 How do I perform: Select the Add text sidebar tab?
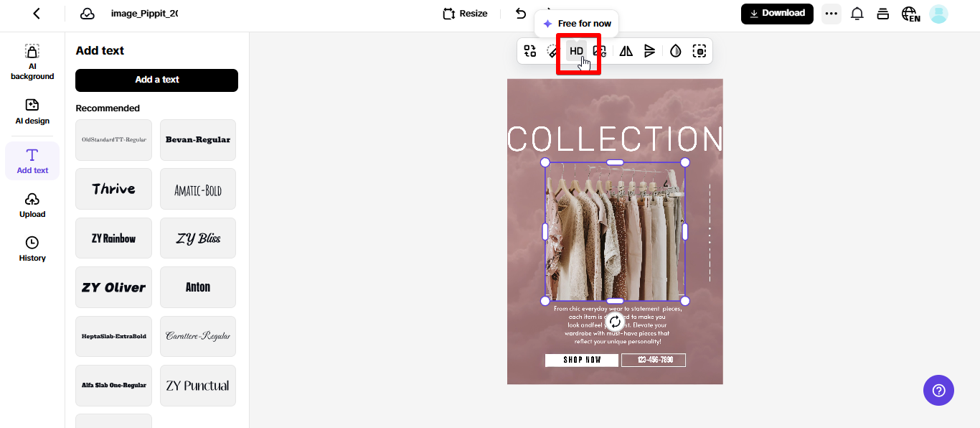point(32,161)
